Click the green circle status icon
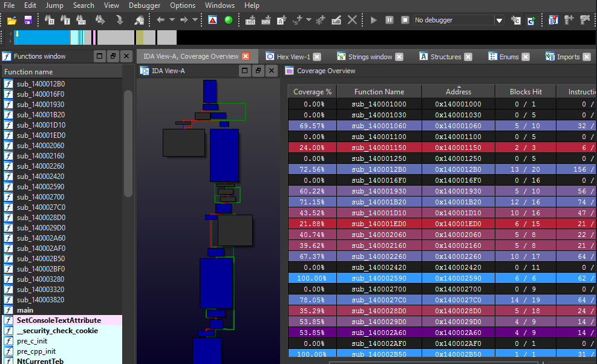This screenshot has height=364, width=597. click(x=229, y=20)
